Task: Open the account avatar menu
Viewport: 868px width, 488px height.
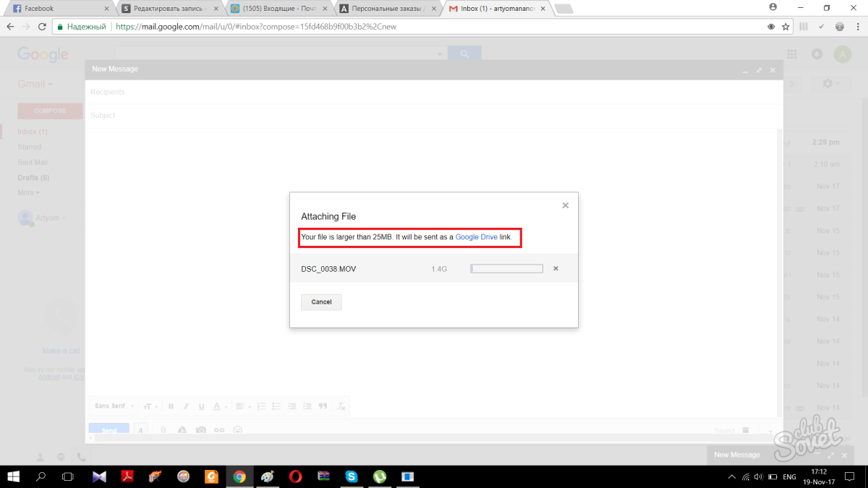Action: [843, 54]
